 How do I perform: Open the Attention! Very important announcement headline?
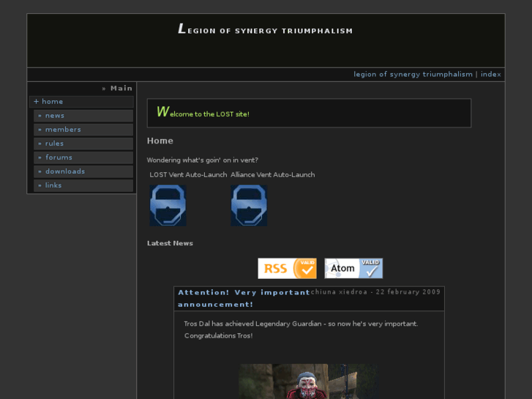point(244,298)
